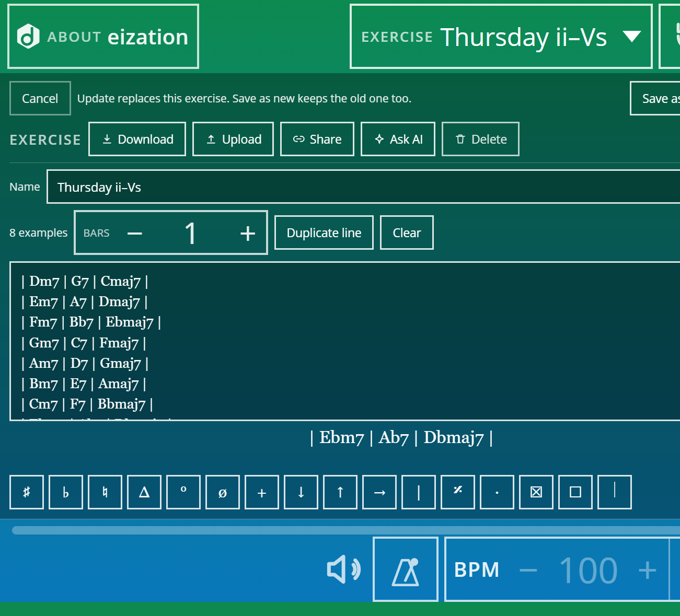The width and height of the screenshot is (680, 616).
Task: Place cursor on the Gm7 C7 Fmaj7 line
Action: click(x=84, y=343)
